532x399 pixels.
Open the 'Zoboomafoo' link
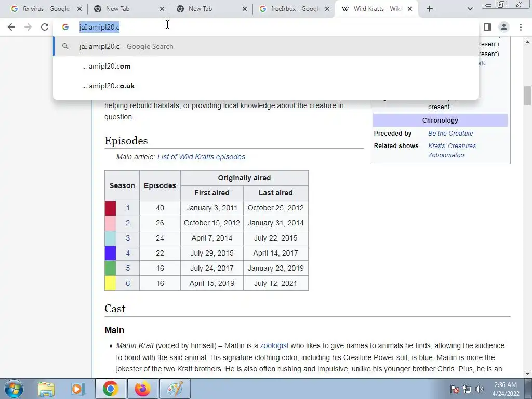tap(446, 155)
